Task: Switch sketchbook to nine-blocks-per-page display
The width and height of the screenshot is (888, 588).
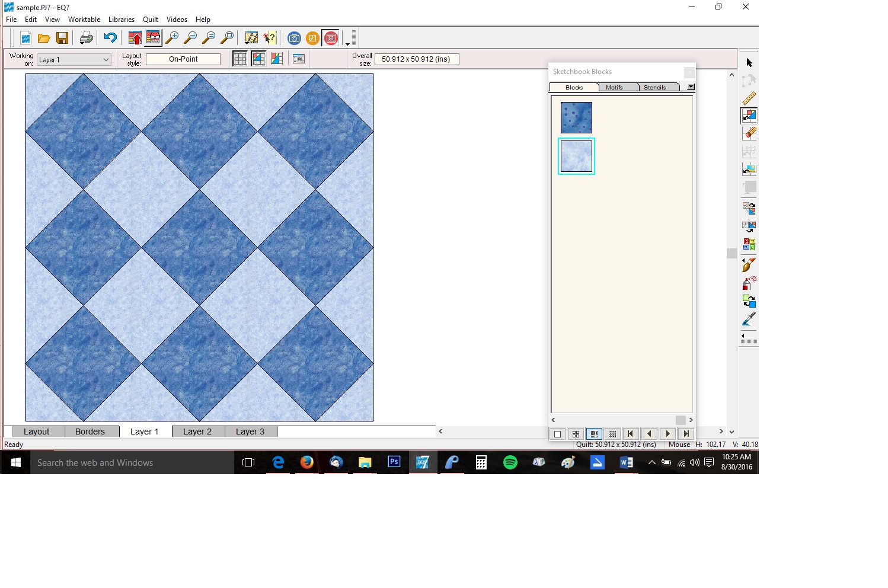Action: pyautogui.click(x=594, y=434)
